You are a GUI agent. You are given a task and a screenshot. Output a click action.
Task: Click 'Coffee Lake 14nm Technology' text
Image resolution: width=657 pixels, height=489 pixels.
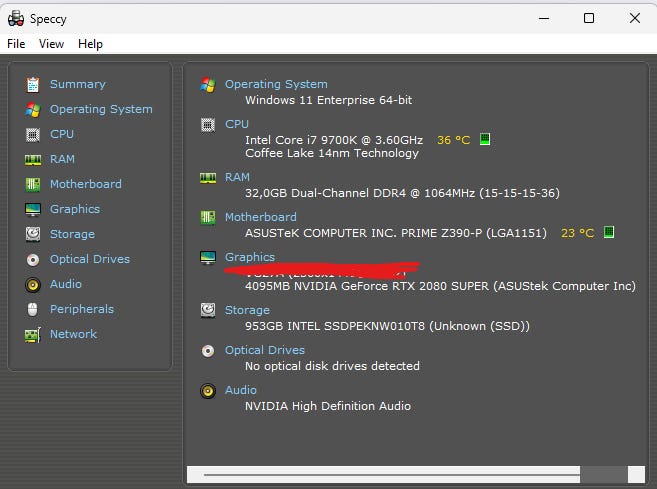pyautogui.click(x=332, y=153)
